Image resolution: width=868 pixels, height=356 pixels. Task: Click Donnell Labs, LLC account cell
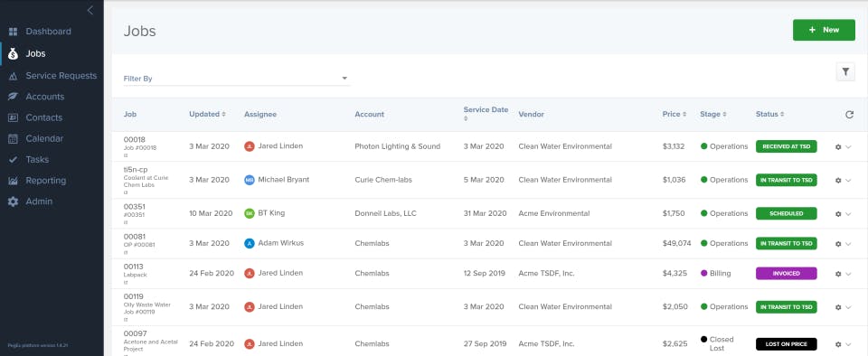click(x=385, y=213)
